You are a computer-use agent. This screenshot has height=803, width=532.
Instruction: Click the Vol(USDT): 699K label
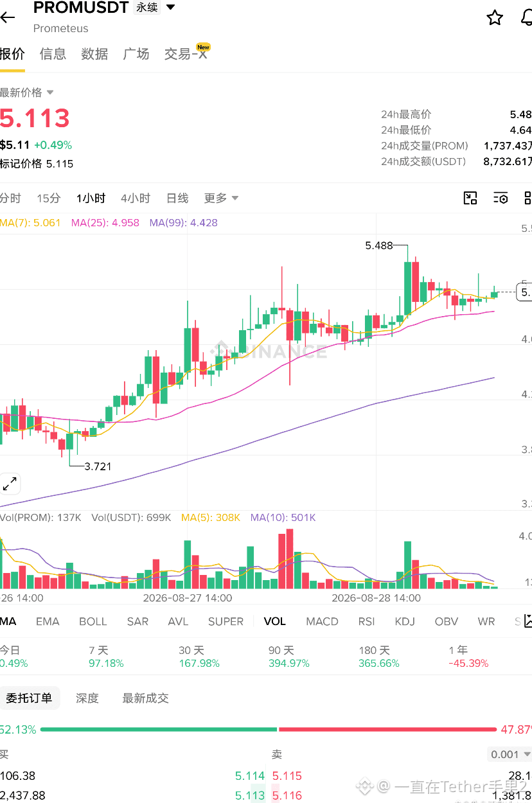point(131,517)
